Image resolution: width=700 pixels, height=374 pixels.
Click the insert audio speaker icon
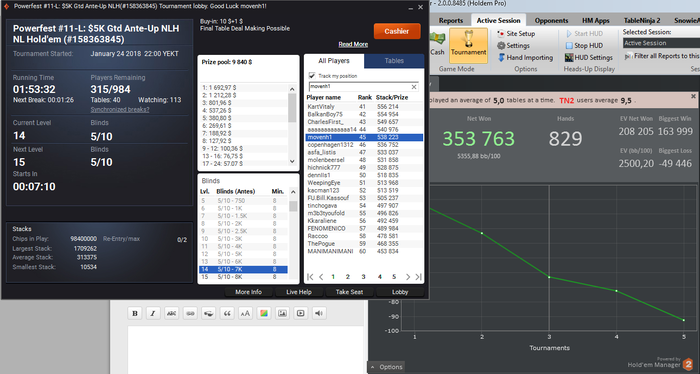[x=319, y=313]
